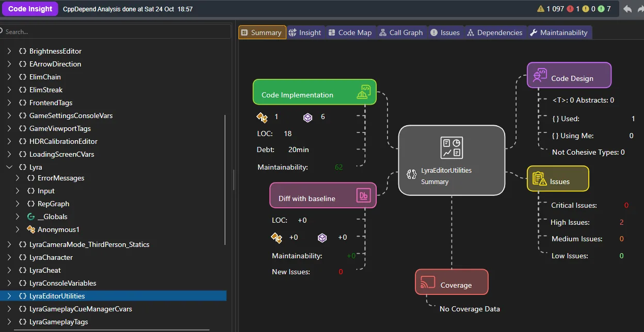
Task: Click the LyraEditorUtilities Summary center node
Action: tap(452, 160)
